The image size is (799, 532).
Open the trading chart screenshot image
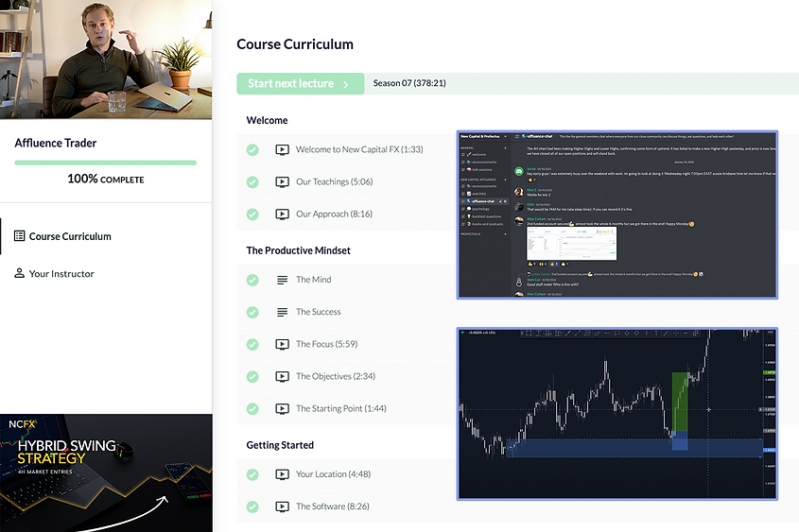pos(617,414)
